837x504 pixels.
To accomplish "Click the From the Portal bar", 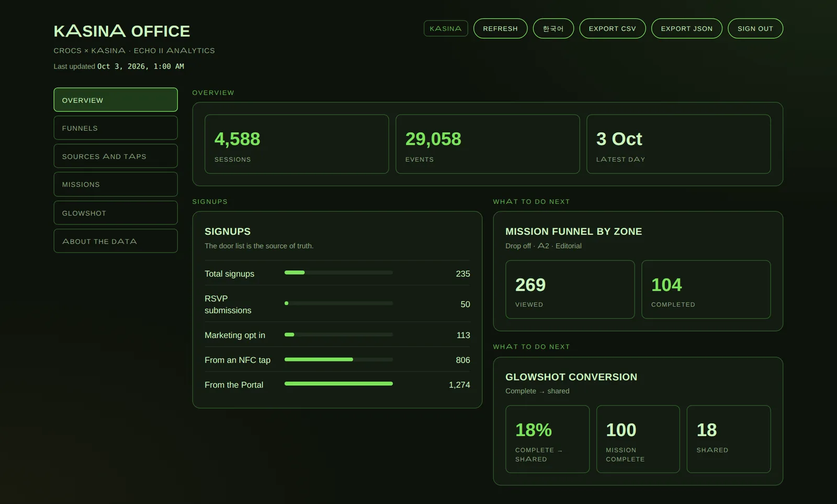I will click(338, 384).
